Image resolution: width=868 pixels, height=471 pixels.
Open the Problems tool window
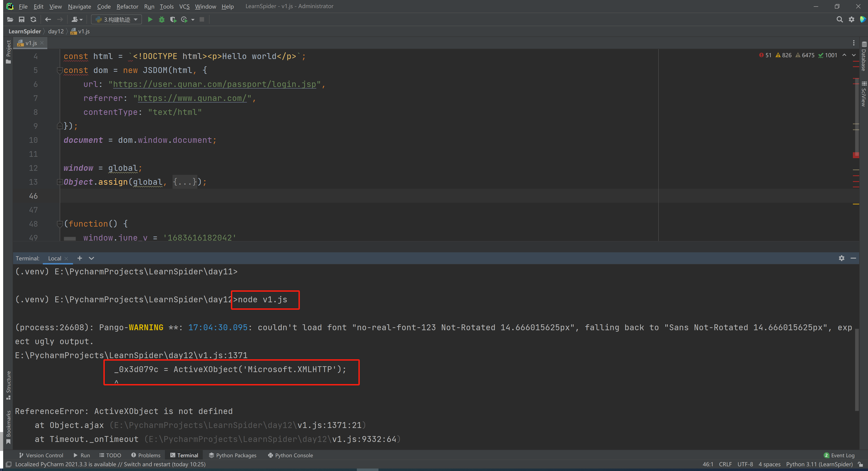click(x=146, y=455)
